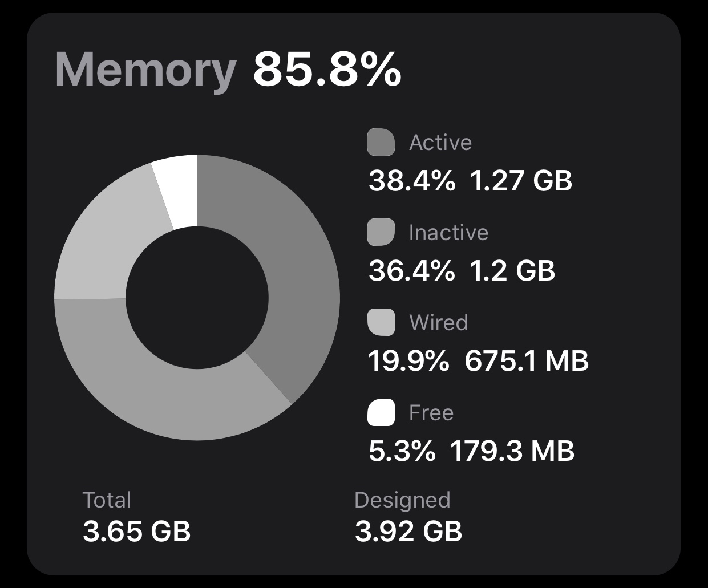The height and width of the screenshot is (588, 708).
Task: Click the donut chart center hole
Action: click(x=197, y=298)
